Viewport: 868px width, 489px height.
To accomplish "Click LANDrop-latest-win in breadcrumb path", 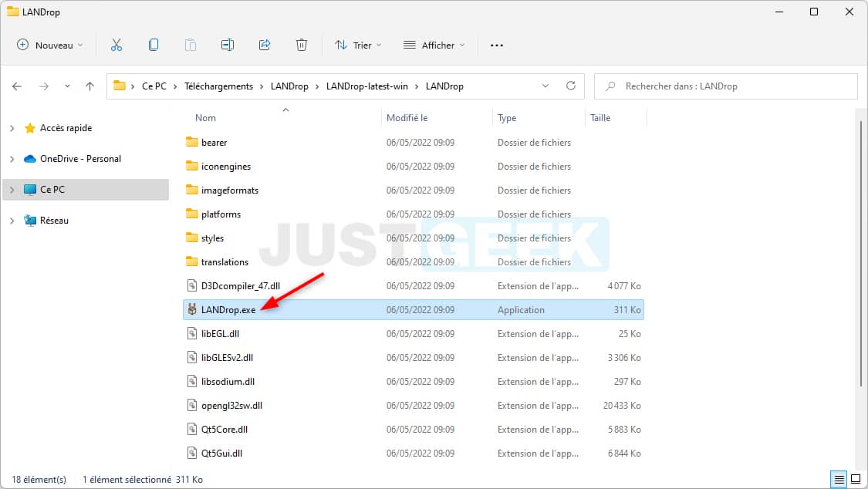I will [x=367, y=86].
